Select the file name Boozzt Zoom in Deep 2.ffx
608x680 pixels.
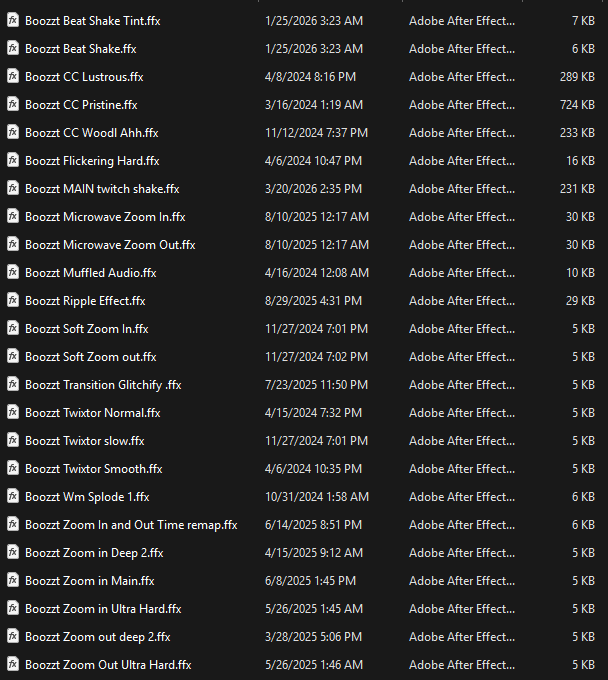94,553
